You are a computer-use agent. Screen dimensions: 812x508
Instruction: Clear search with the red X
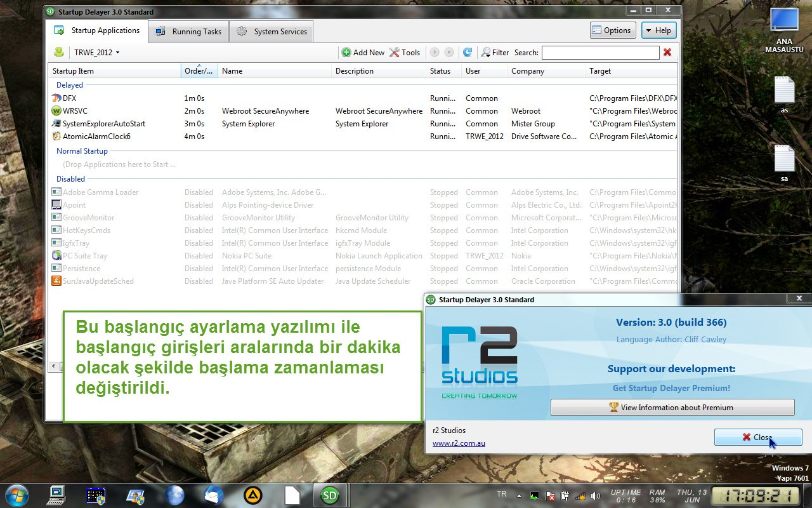(667, 53)
